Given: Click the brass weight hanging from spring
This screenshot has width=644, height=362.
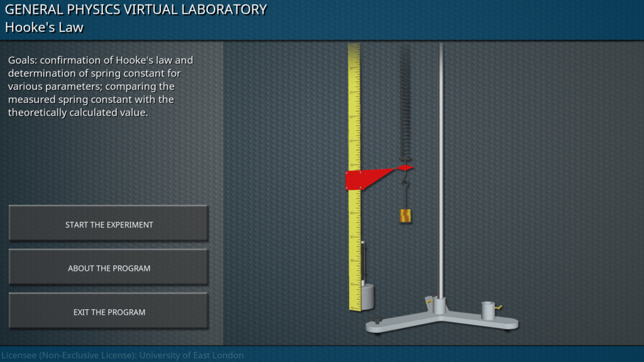Looking at the screenshot, I should point(406,216).
